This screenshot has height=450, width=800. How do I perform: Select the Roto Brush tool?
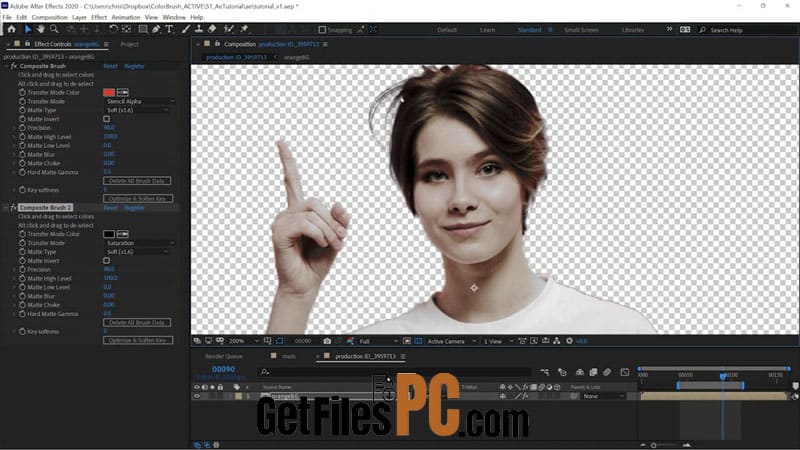pyautogui.click(x=229, y=29)
